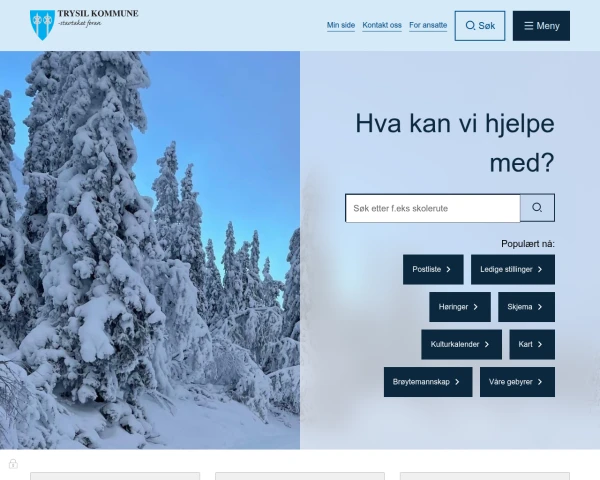Image resolution: width=600 pixels, height=480 pixels.
Task: Open the Min side link
Action: (x=341, y=25)
